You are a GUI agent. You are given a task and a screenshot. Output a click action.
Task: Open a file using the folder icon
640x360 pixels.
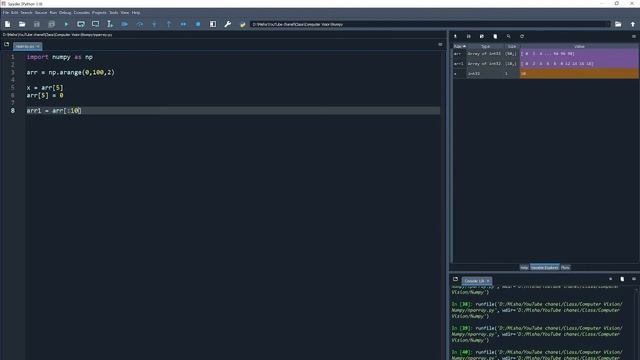tap(22, 24)
